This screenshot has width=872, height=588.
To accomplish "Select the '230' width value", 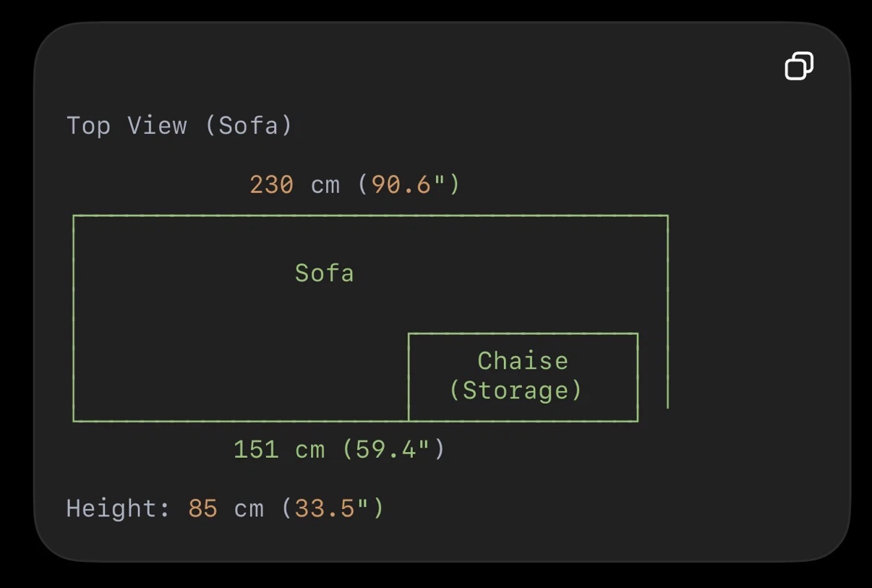I will [272, 185].
